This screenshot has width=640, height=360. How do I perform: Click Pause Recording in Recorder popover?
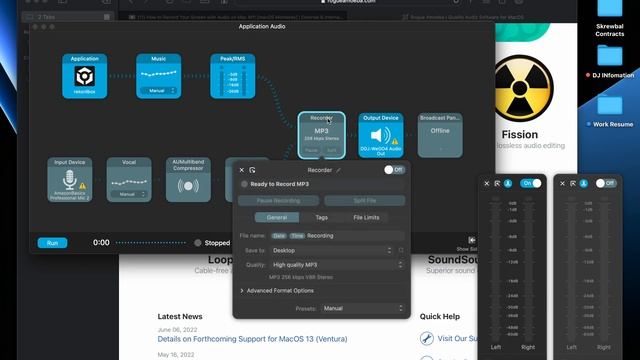pyautogui.click(x=278, y=200)
